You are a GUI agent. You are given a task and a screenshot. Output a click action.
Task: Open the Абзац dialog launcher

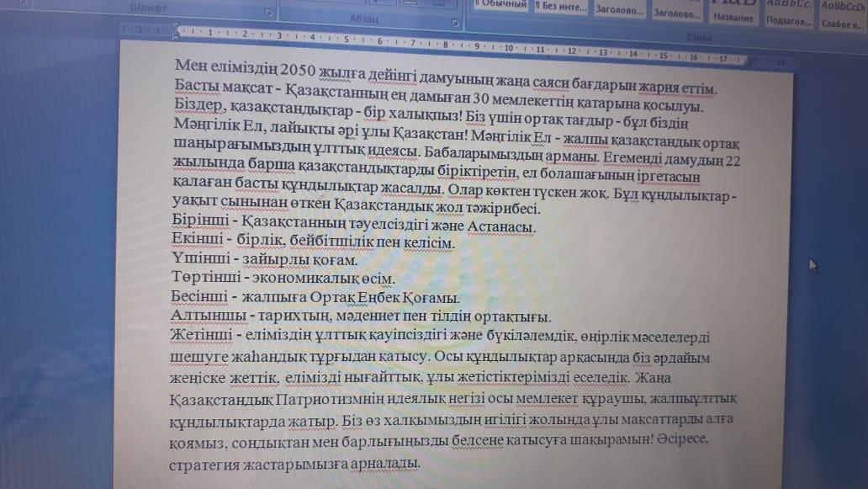click(454, 23)
